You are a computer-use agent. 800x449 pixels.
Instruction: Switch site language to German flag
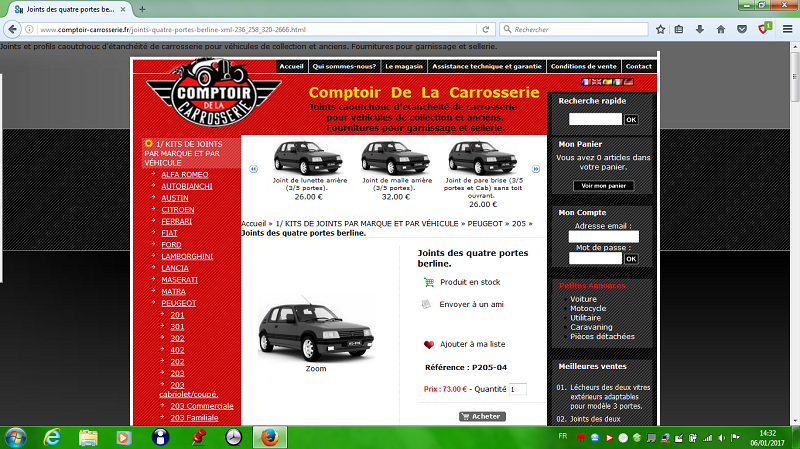[629, 82]
